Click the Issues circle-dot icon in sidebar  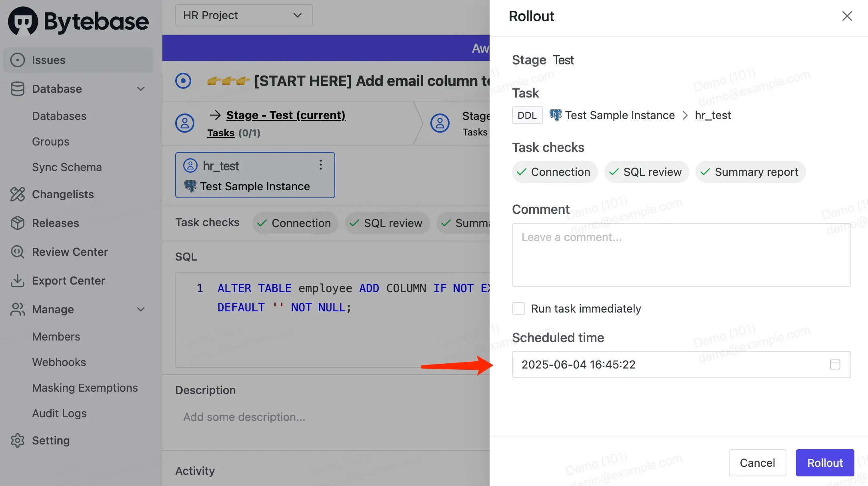(x=18, y=60)
